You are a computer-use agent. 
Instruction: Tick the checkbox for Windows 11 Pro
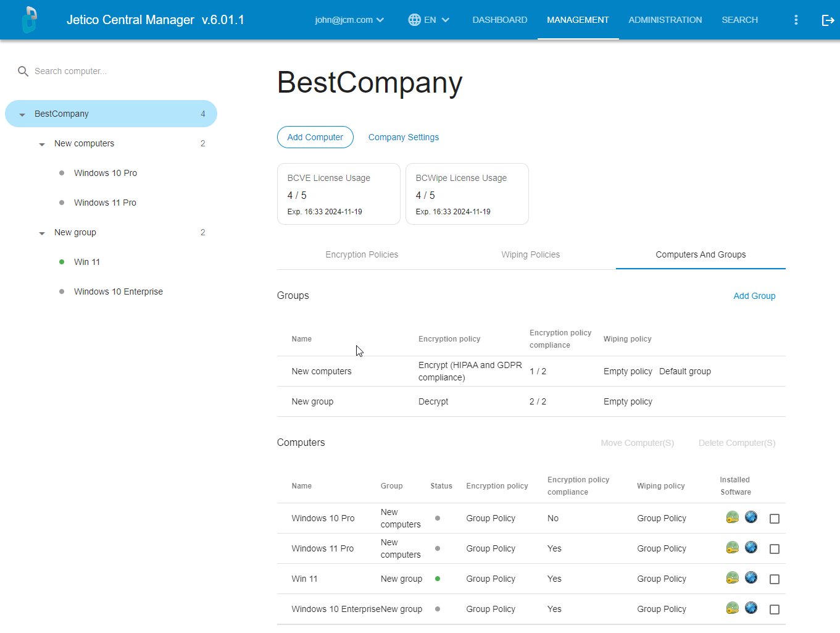775,549
